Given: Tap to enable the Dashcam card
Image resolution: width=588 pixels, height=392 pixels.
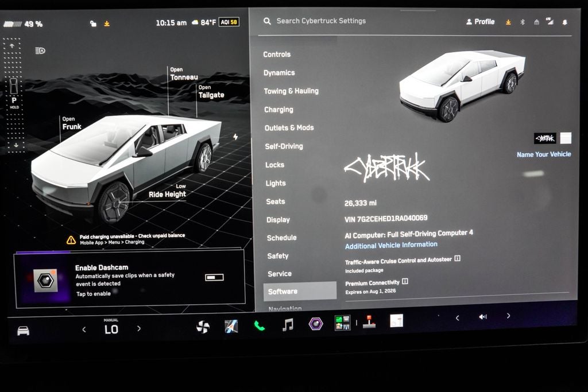Looking at the screenshot, I should pyautogui.click(x=130, y=280).
